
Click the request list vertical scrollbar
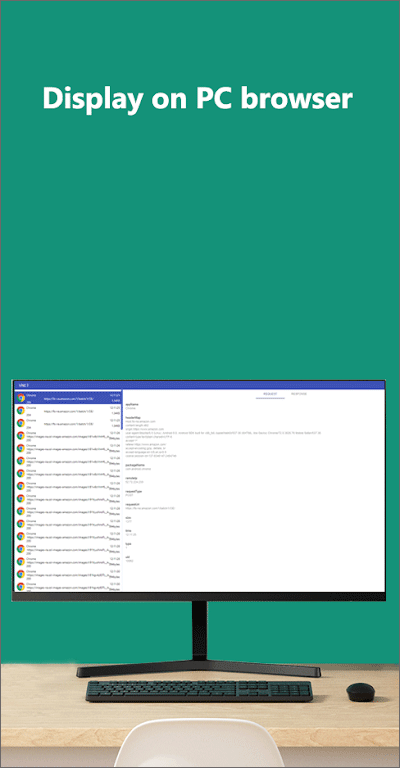[121, 411]
